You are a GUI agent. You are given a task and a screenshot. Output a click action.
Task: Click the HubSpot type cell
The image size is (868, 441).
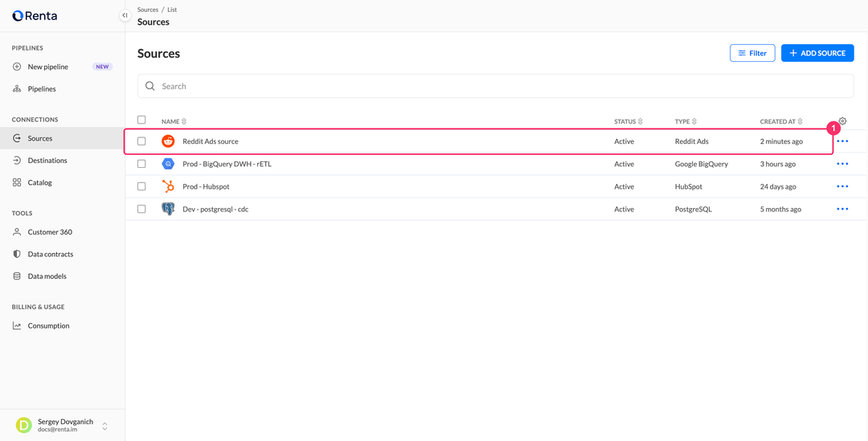pyautogui.click(x=689, y=186)
